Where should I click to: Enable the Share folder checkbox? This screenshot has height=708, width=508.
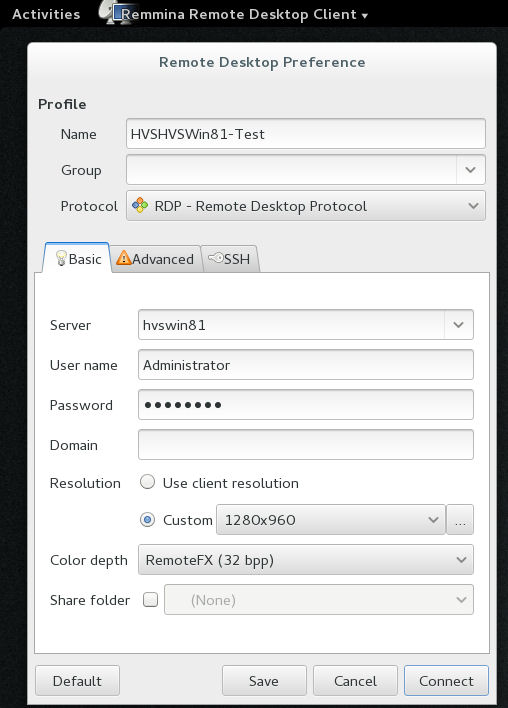pyautogui.click(x=150, y=600)
